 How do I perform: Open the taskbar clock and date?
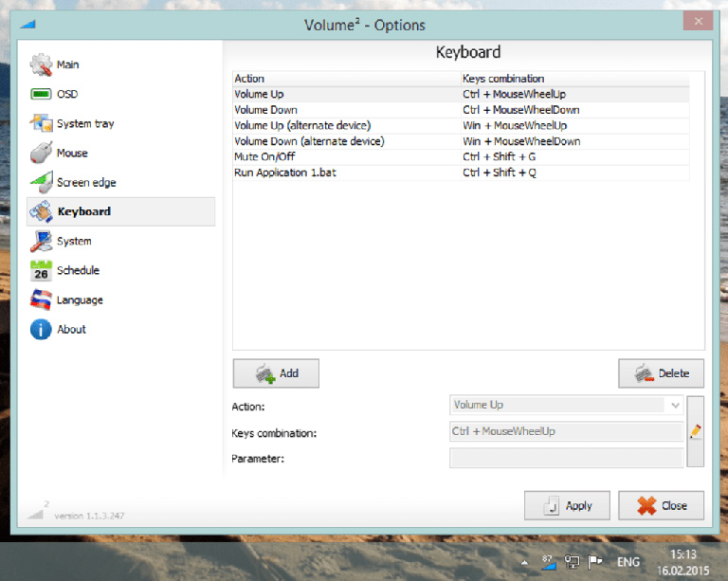(682, 562)
